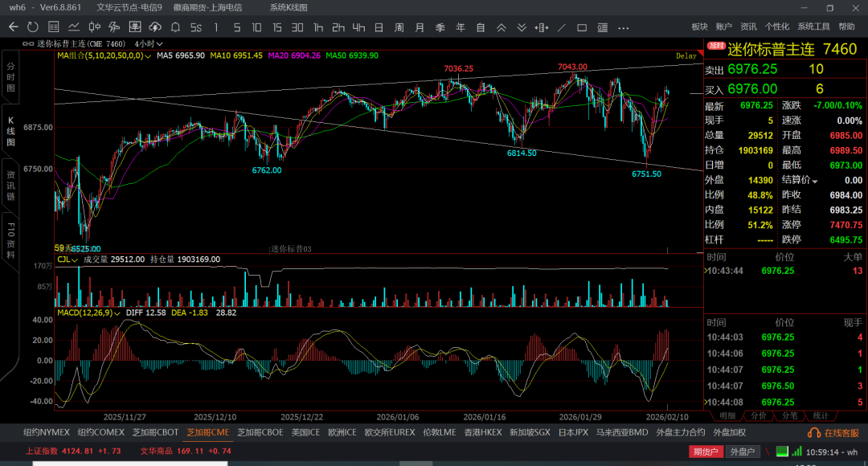The width and height of the screenshot is (868, 466).
Task: Click the back arrow navigation icon
Action: pyautogui.click(x=13, y=27)
